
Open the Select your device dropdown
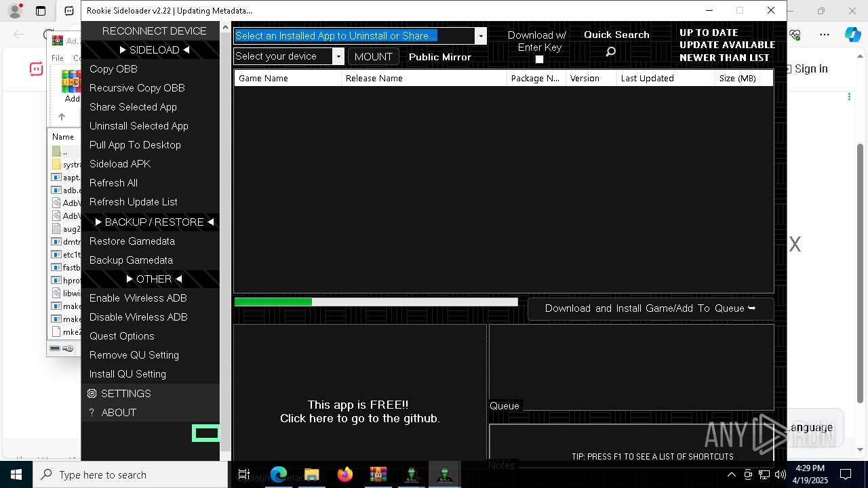pos(338,56)
